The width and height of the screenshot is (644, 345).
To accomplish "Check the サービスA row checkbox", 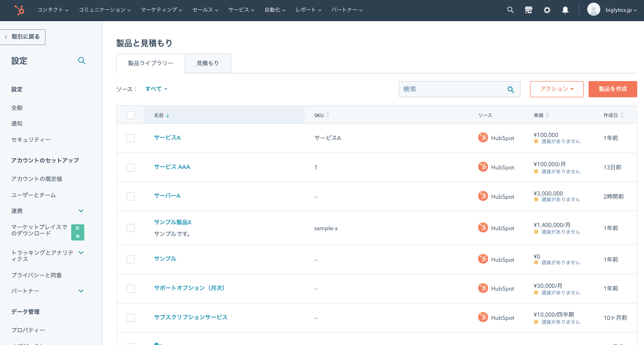I will click(x=131, y=138).
